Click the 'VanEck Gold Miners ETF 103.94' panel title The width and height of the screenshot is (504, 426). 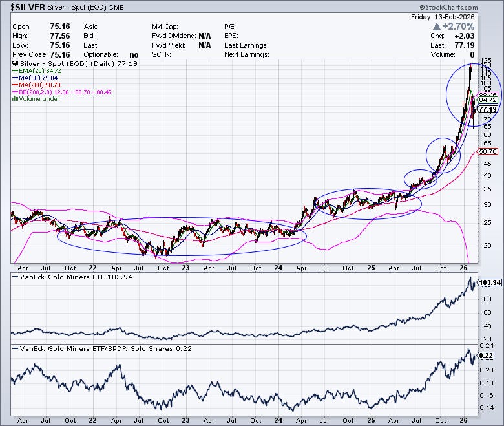76,277
